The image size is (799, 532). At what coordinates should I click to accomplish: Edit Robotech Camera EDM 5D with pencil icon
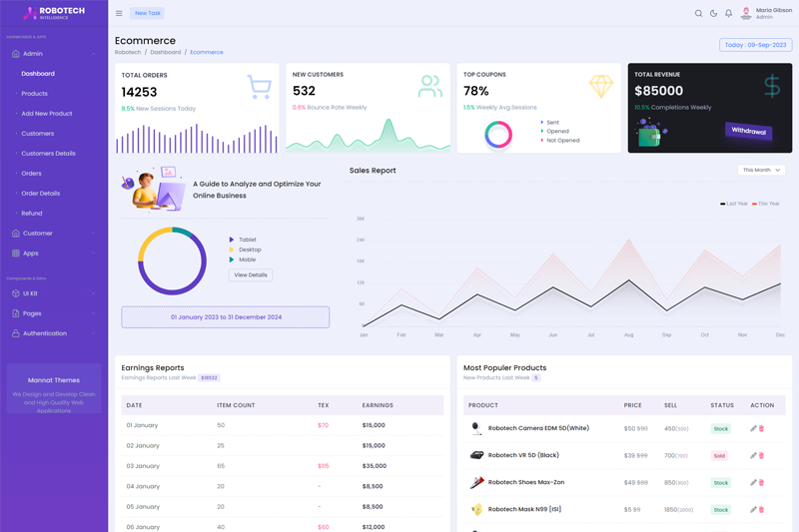(x=753, y=428)
